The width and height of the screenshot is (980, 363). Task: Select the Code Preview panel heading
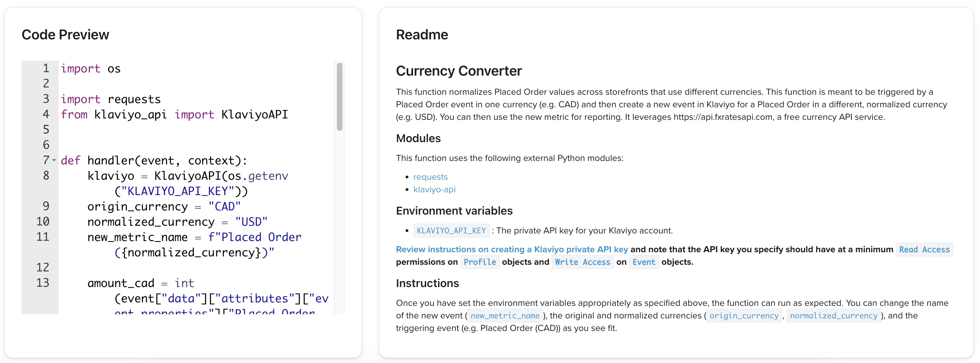[x=65, y=34]
